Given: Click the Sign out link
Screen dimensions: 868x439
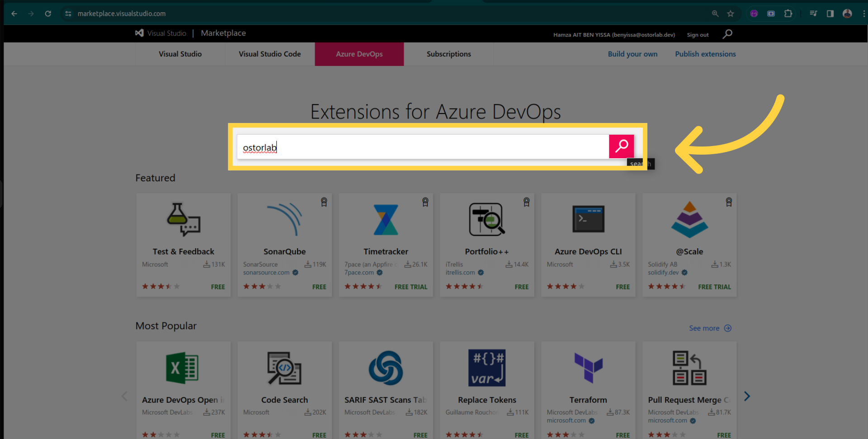Looking at the screenshot, I should (698, 35).
